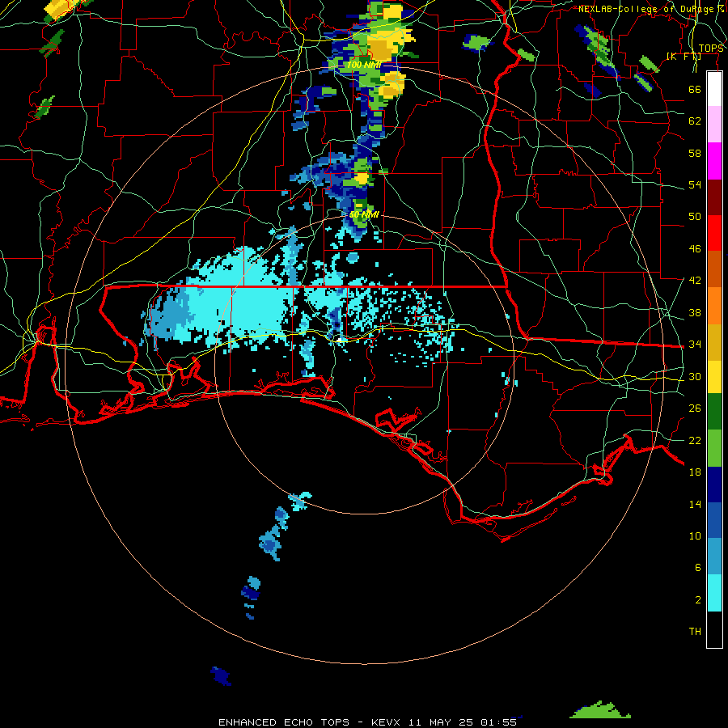This screenshot has height=728, width=728.
Task: Click the light orange scale swatch
Action: coord(714,306)
